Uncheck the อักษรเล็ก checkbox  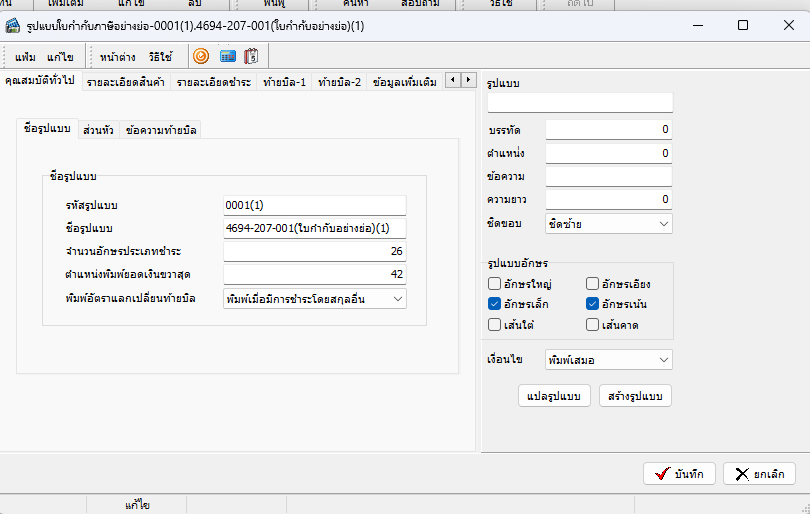tap(495, 304)
